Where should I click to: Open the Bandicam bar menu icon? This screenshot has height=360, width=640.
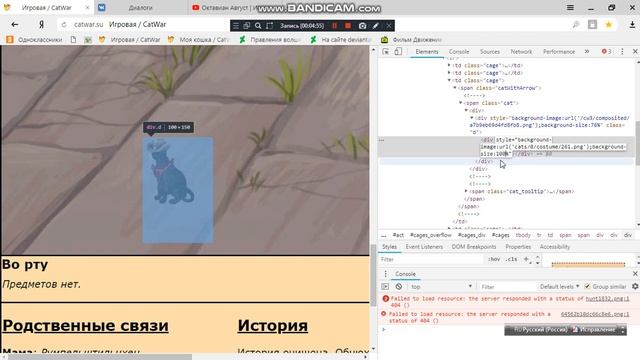coord(236,25)
